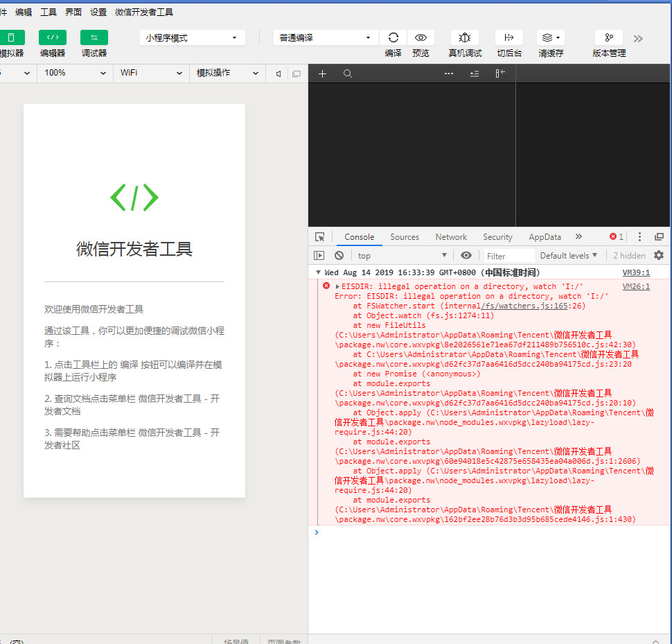Open the 工具 menu

pos(48,12)
